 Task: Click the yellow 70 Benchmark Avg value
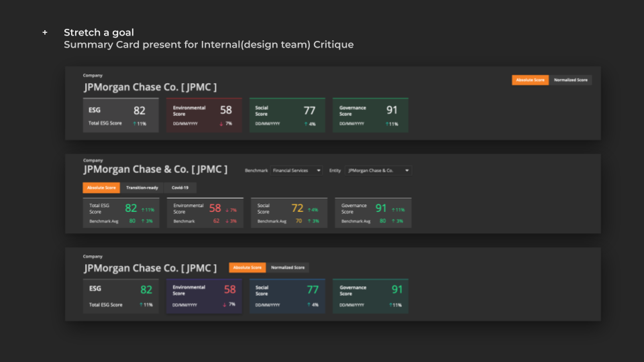point(299,221)
